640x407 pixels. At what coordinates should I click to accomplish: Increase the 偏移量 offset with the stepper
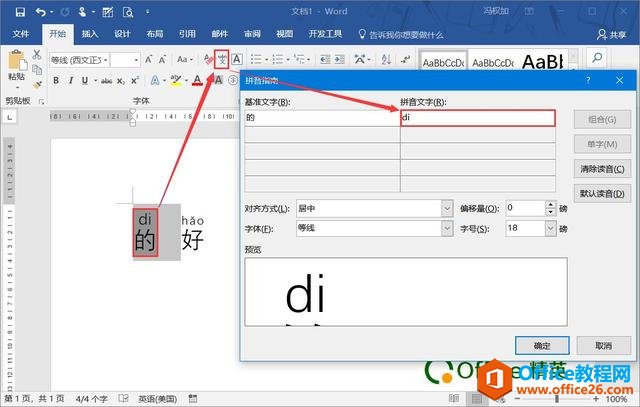point(549,204)
